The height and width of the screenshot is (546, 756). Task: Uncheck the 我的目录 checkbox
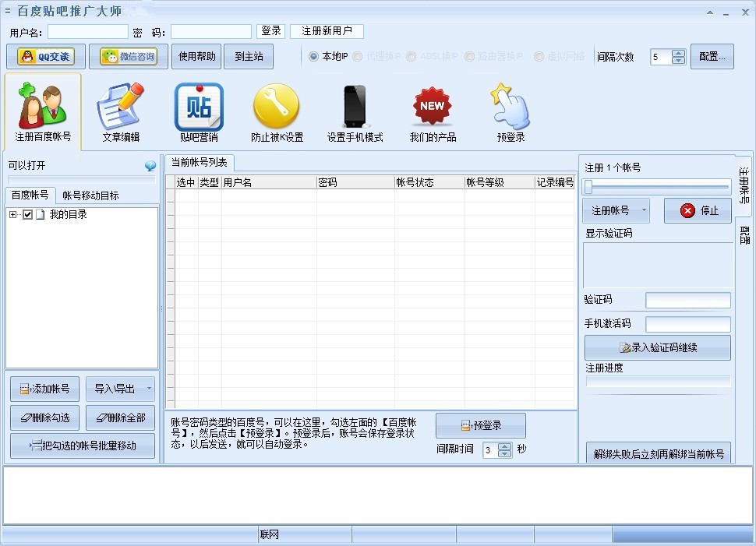point(26,213)
